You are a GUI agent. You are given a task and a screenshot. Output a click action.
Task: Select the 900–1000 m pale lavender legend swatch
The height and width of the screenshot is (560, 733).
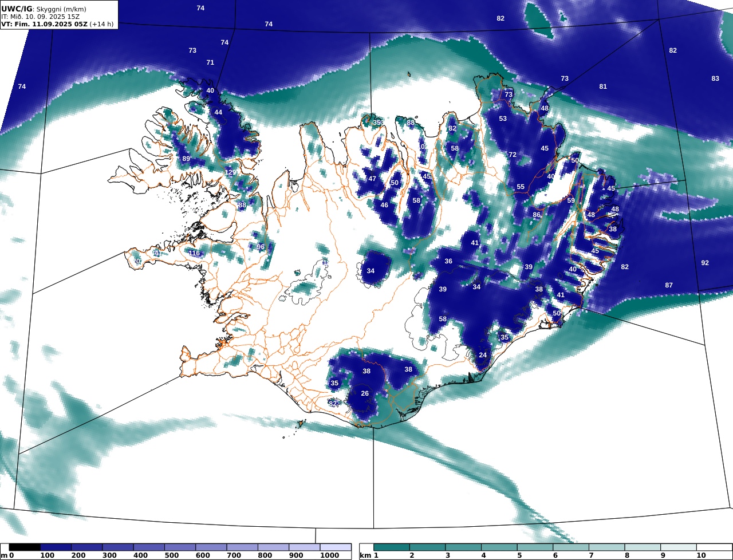(304, 547)
